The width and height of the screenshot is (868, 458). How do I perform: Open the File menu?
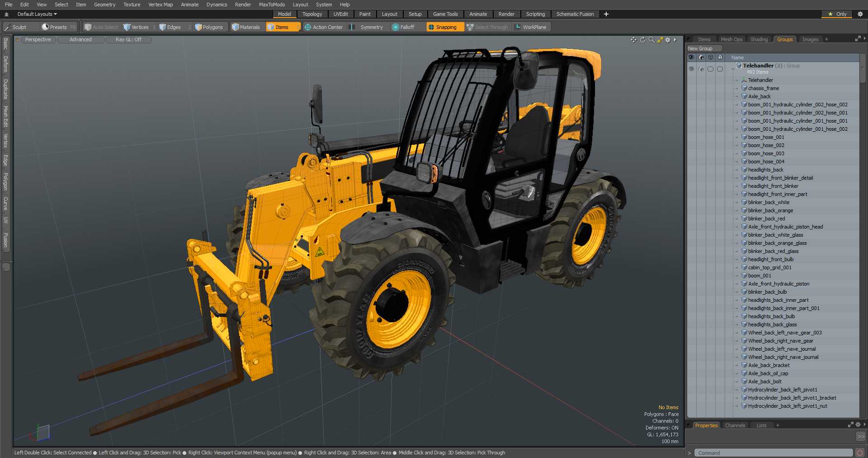pos(9,5)
